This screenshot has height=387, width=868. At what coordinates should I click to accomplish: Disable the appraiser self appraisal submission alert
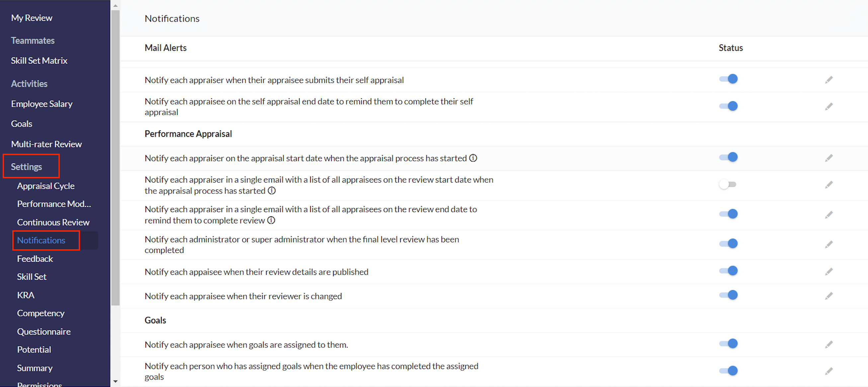729,79
